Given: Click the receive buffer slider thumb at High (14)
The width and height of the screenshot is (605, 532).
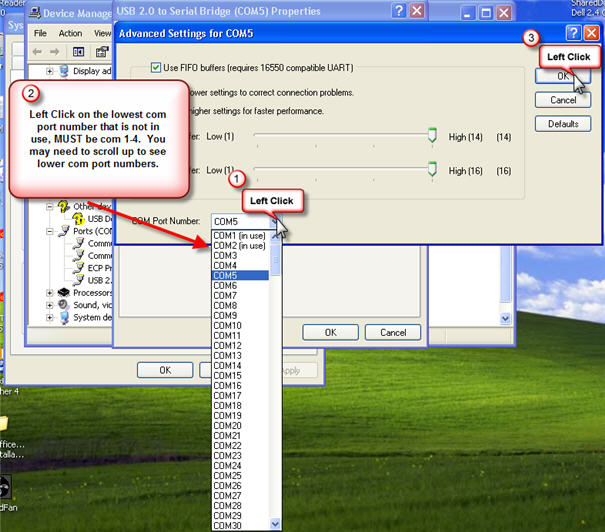Looking at the screenshot, I should [x=432, y=135].
